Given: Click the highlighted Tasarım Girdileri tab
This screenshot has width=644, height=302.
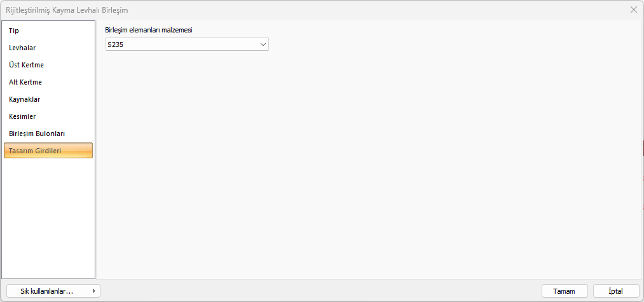Looking at the screenshot, I should coord(48,151).
